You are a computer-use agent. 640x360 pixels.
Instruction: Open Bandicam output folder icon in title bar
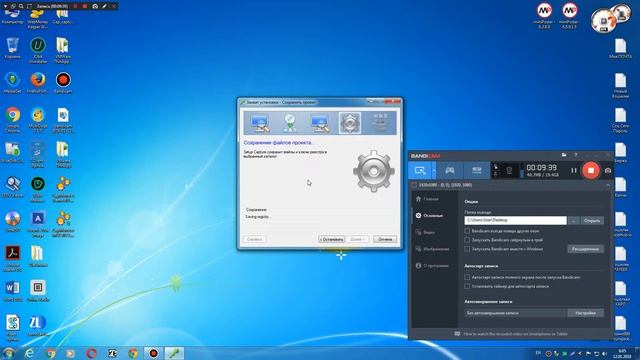tap(564, 155)
